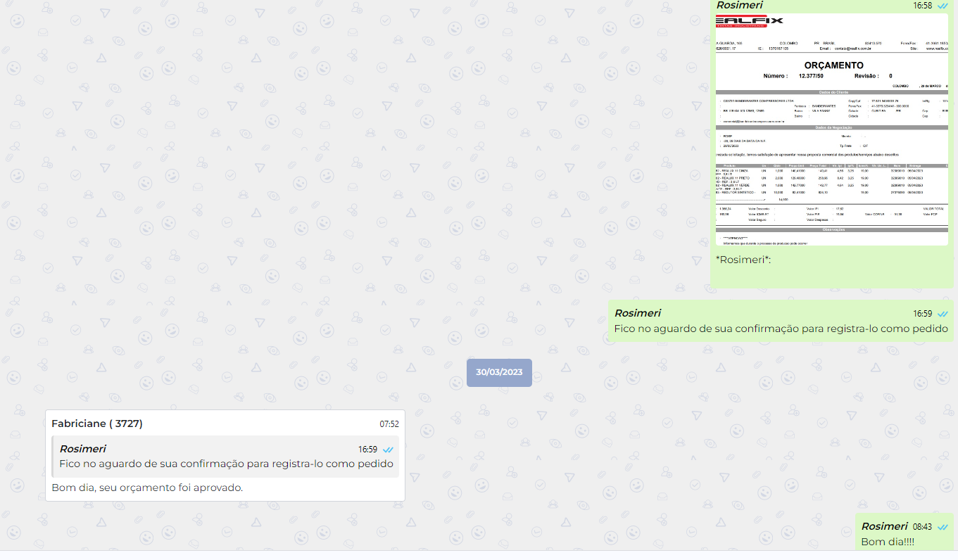
Task: Click the quoted Rosimeri message in Fabriciane's reply
Action: [x=225, y=457]
